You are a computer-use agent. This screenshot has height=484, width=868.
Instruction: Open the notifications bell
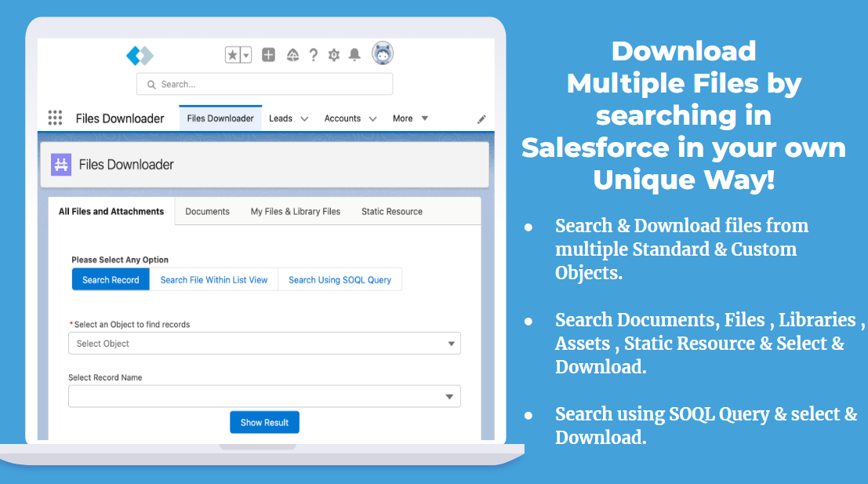(354, 55)
